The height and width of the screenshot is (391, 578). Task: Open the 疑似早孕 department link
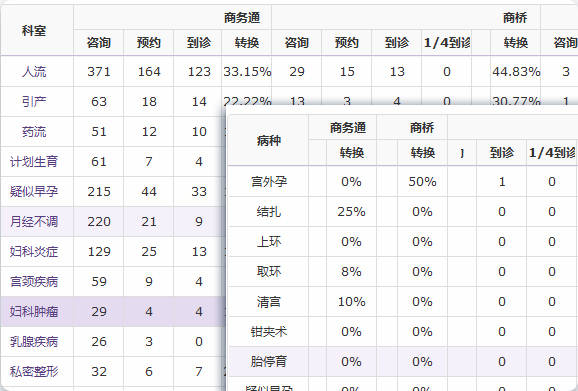click(34, 192)
